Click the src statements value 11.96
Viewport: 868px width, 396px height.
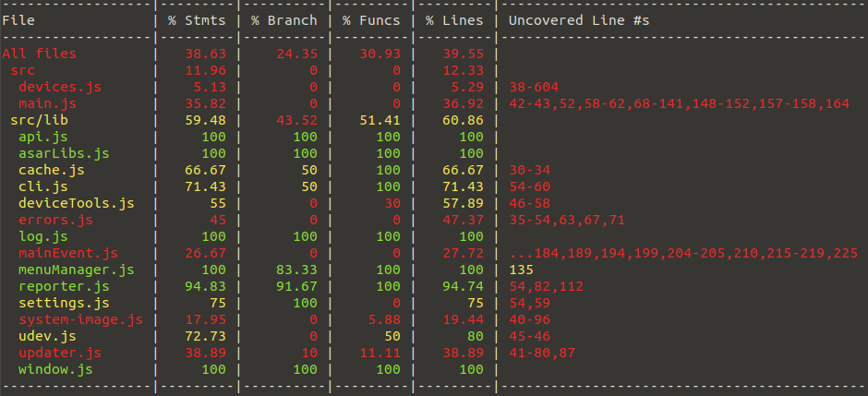click(205, 70)
